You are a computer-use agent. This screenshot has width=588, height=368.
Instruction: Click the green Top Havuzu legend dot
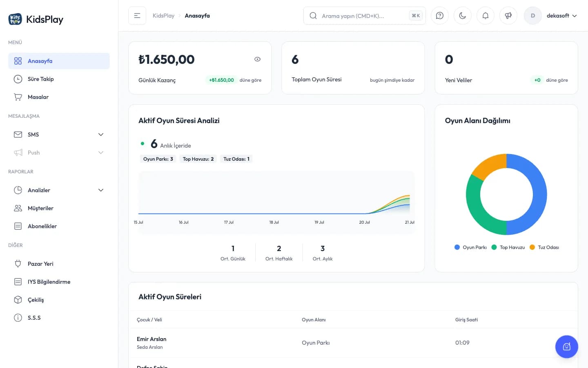click(494, 247)
